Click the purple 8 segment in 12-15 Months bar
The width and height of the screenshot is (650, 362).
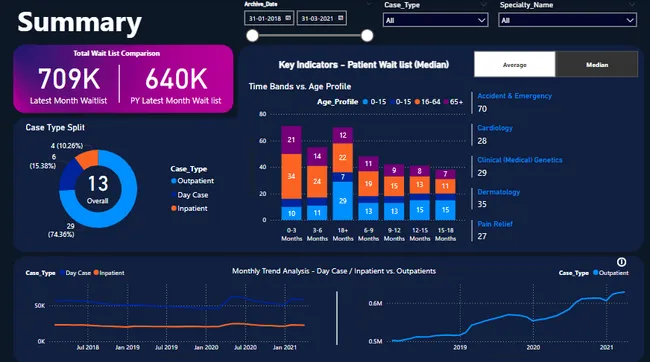(x=420, y=171)
